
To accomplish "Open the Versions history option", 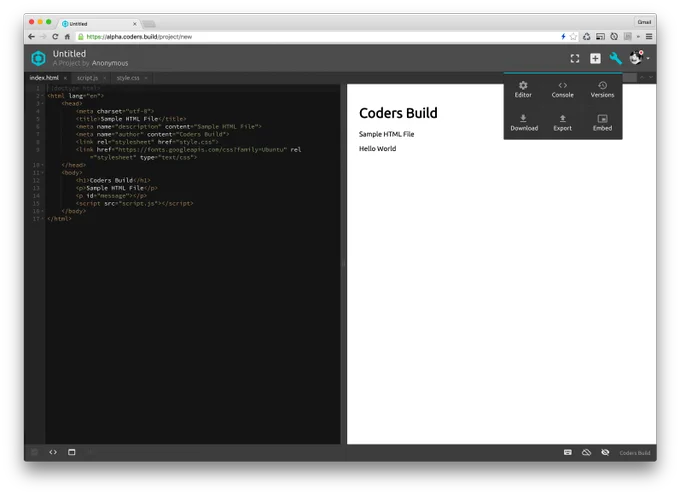I will click(x=602, y=89).
